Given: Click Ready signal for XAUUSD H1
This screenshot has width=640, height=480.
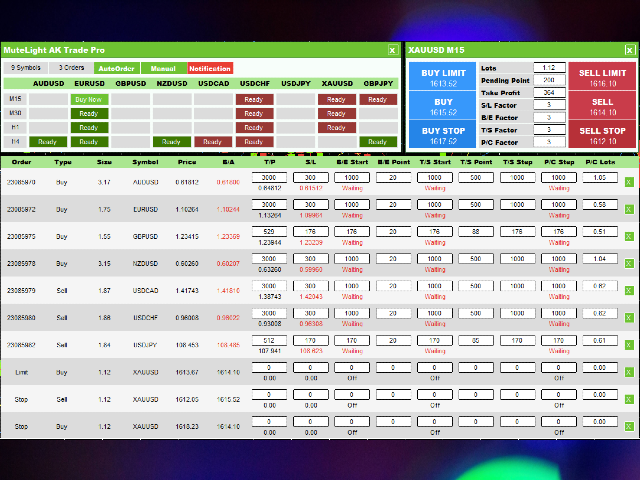Looking at the screenshot, I should (337, 127).
